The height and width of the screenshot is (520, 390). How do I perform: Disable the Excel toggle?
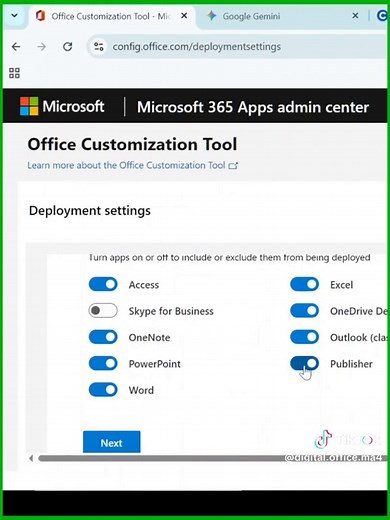pos(304,285)
